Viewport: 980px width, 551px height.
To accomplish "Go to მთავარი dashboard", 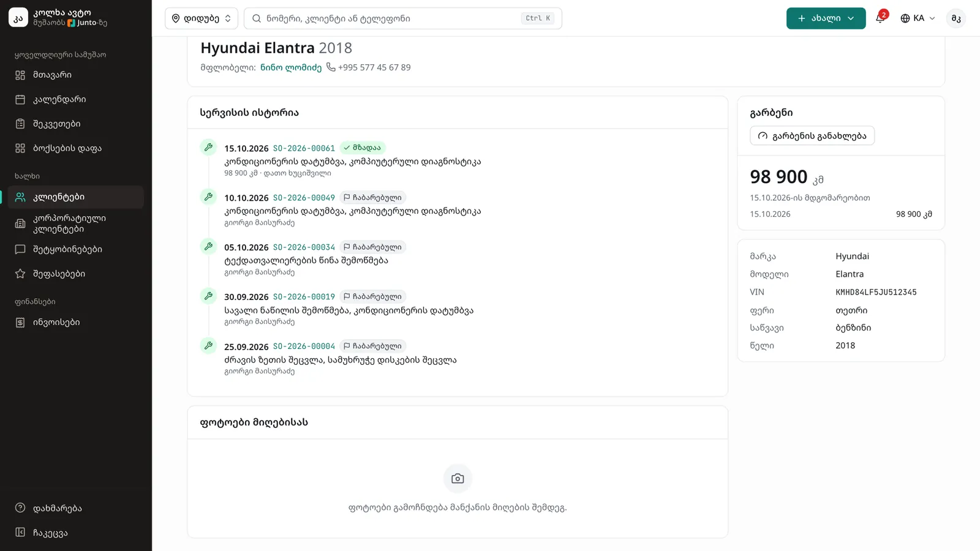I will point(76,75).
